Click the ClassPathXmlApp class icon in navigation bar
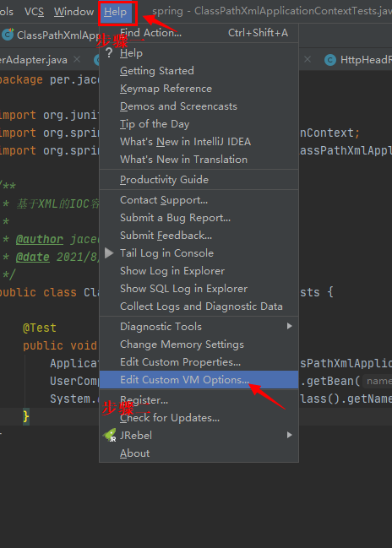 click(8, 35)
